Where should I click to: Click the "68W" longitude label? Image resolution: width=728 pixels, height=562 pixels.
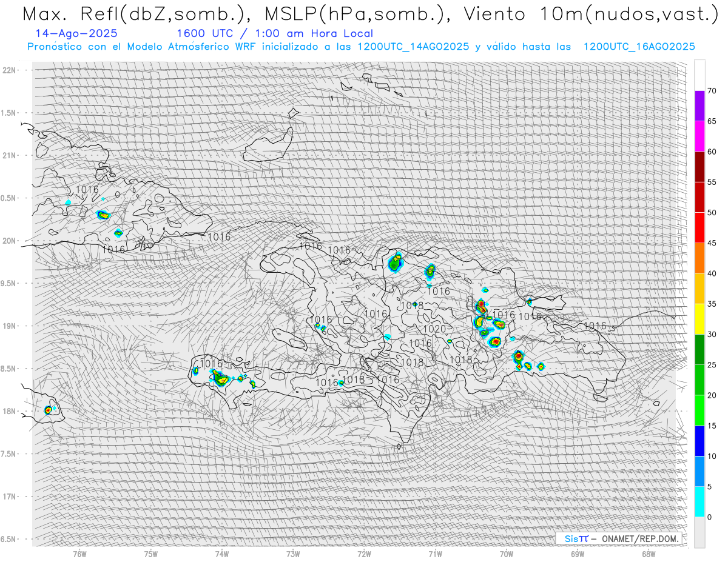click(649, 554)
